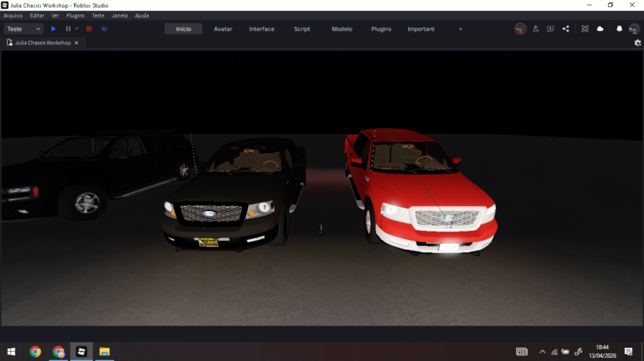Show hidden system tray icons

point(542,351)
